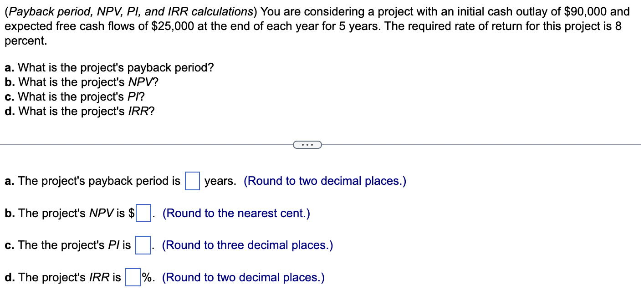
Task: Select the NPV answer entry box
Action: tap(143, 213)
